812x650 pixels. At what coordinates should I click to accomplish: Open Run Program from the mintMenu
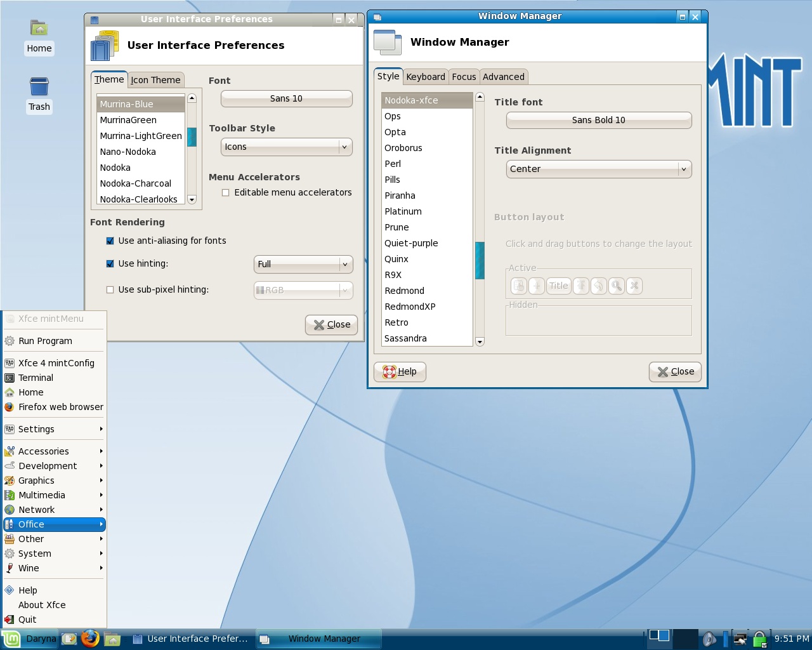pyautogui.click(x=54, y=341)
